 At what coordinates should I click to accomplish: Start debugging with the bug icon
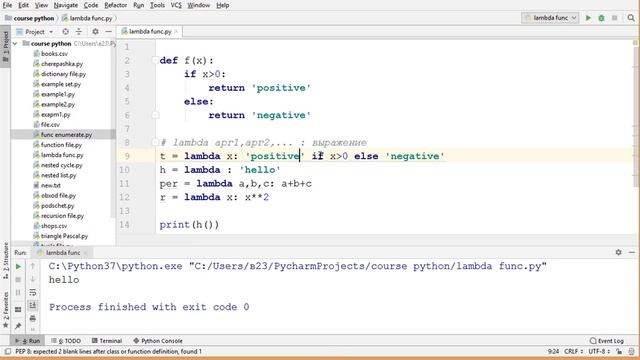[x=601, y=18]
